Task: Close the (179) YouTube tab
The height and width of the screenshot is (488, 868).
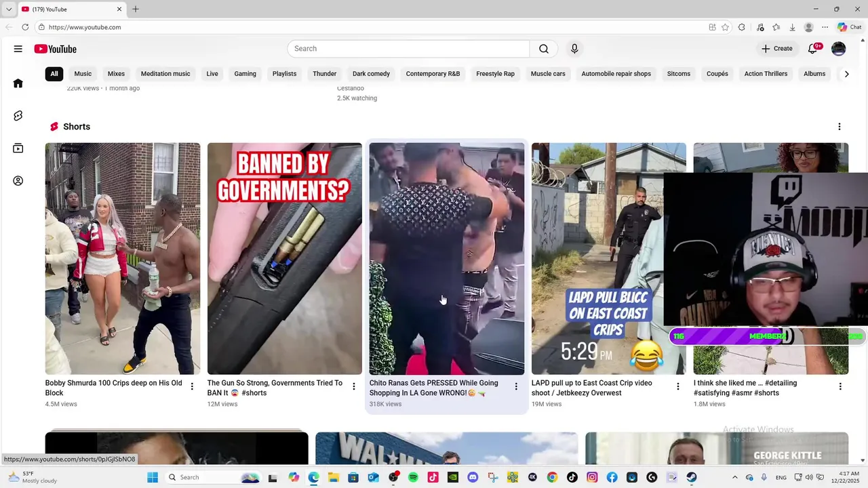Action: coord(119,9)
